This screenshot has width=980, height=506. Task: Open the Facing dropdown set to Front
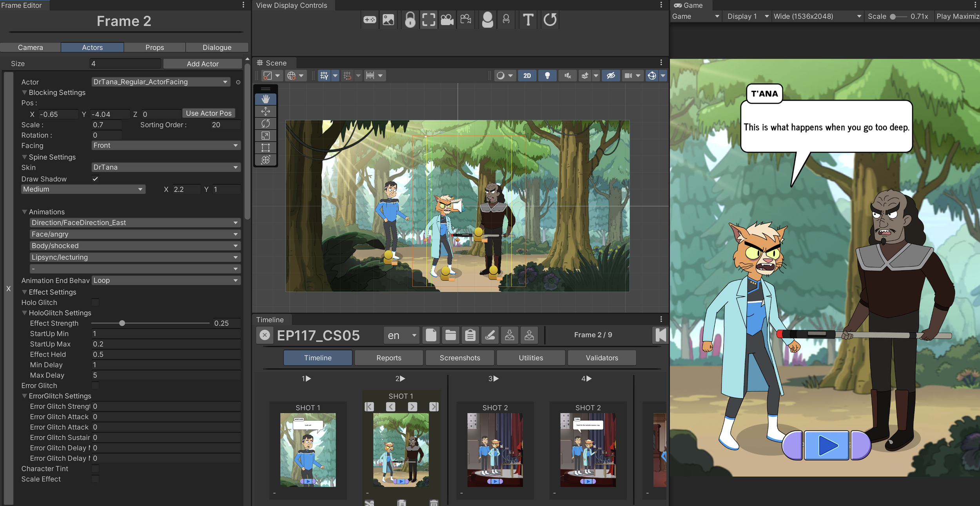165,145
